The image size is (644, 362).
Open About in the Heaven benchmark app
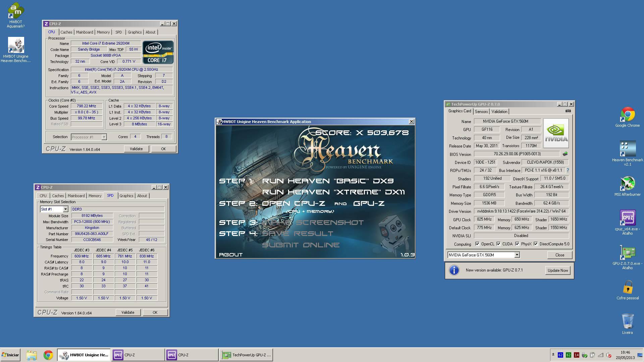[x=231, y=255]
